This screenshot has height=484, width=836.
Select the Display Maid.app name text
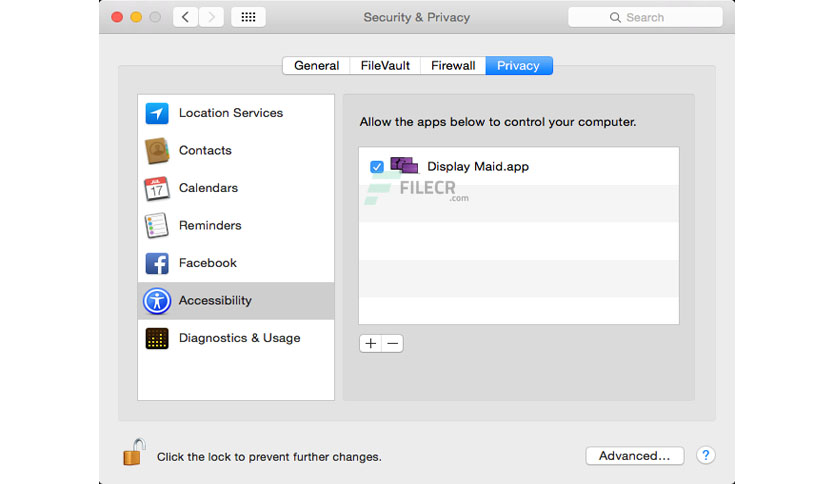point(478,166)
